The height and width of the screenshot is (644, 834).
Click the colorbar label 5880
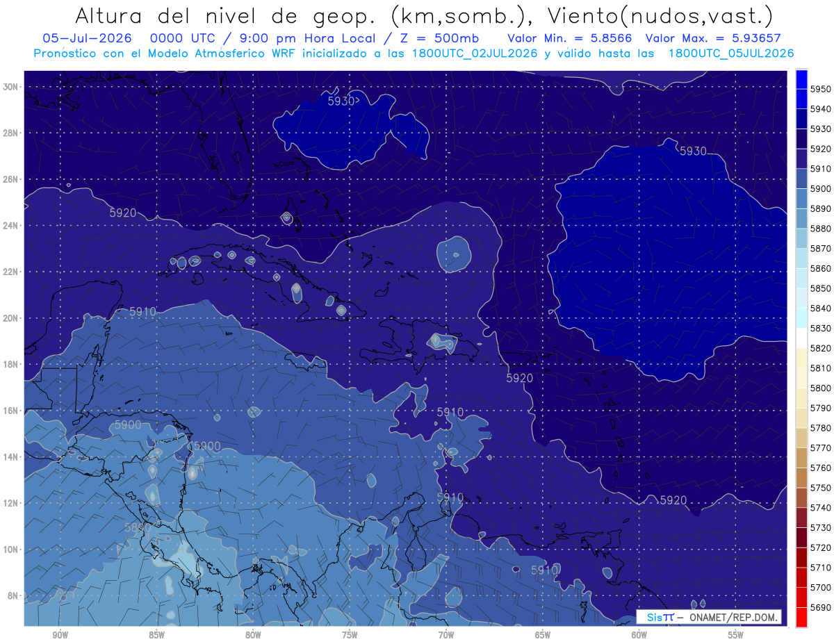point(820,229)
